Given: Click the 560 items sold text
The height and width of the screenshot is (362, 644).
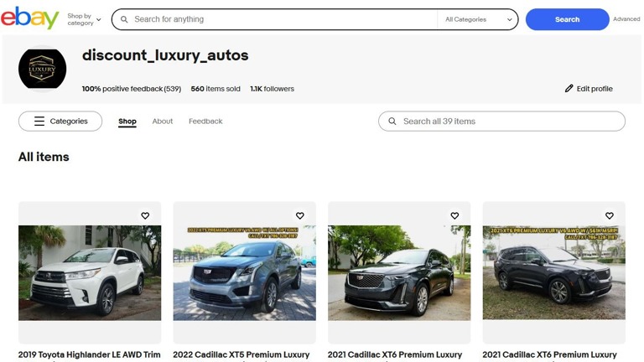Looking at the screenshot, I should coord(216,89).
